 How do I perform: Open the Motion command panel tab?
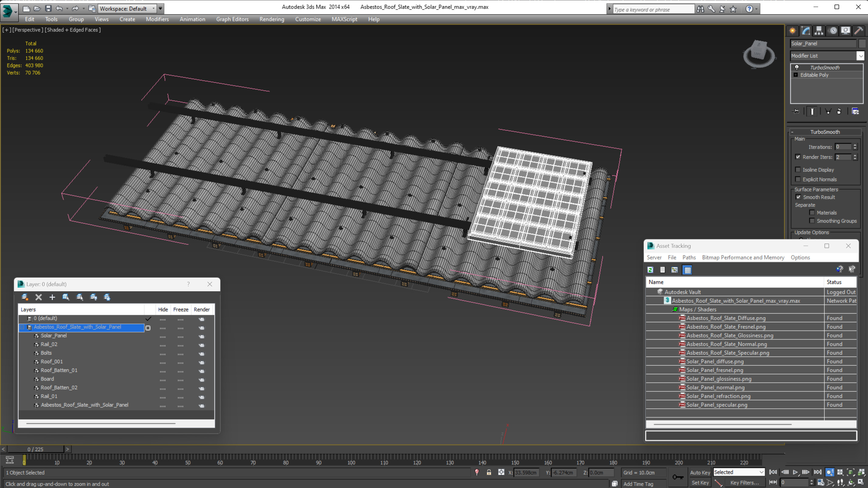tap(833, 31)
